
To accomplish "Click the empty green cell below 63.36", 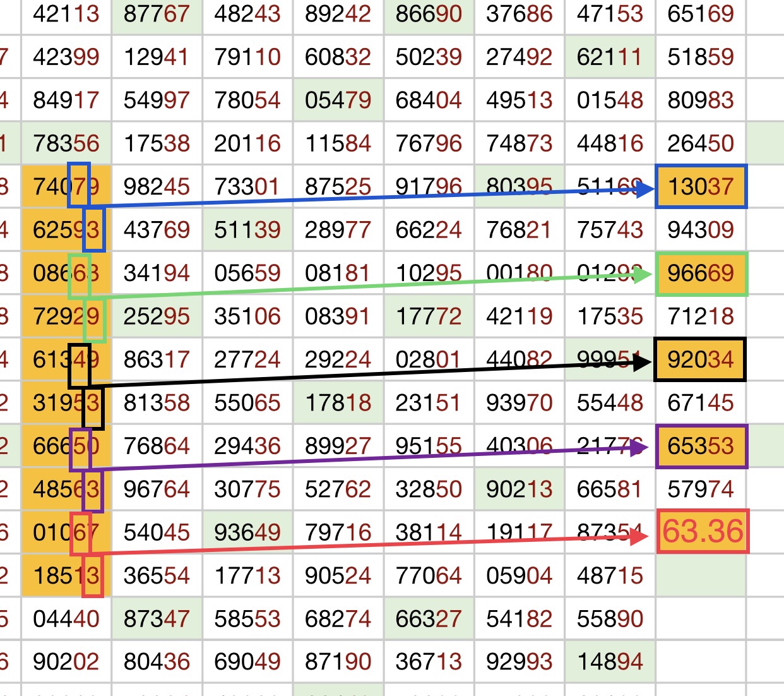I will point(701,576).
